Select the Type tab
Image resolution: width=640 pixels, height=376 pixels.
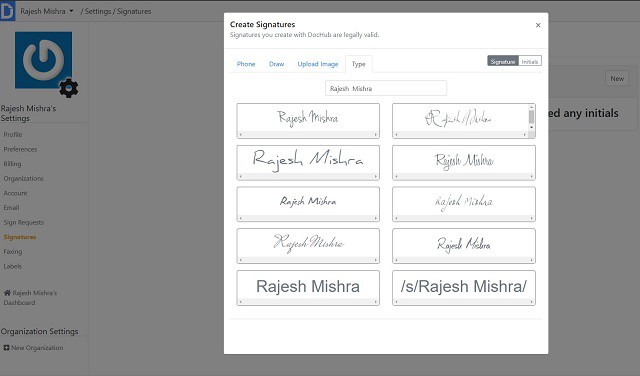click(x=358, y=64)
